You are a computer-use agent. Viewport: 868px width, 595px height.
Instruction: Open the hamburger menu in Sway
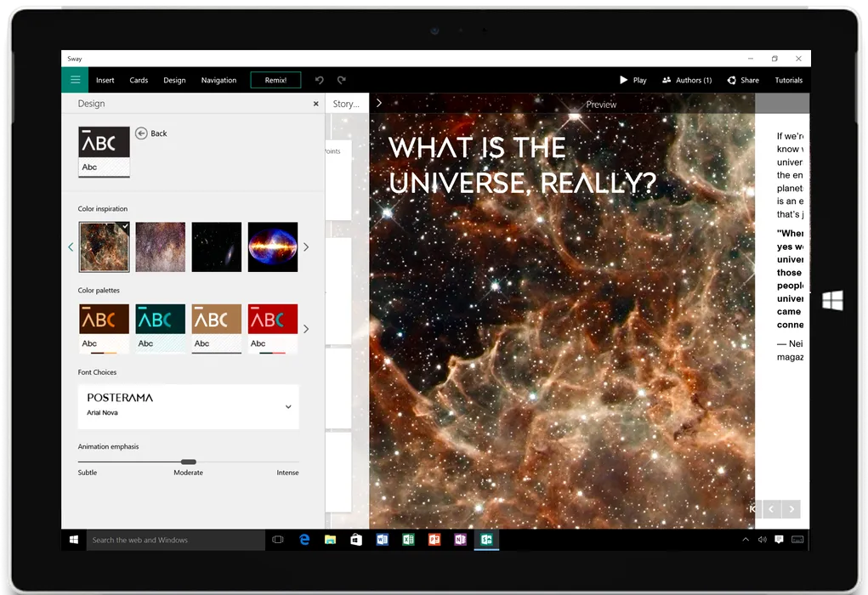click(x=75, y=80)
